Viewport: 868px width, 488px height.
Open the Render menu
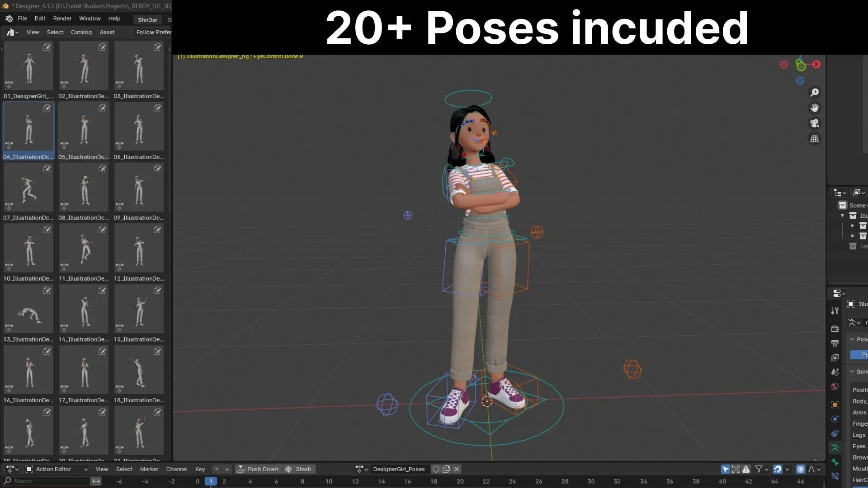tap(62, 18)
